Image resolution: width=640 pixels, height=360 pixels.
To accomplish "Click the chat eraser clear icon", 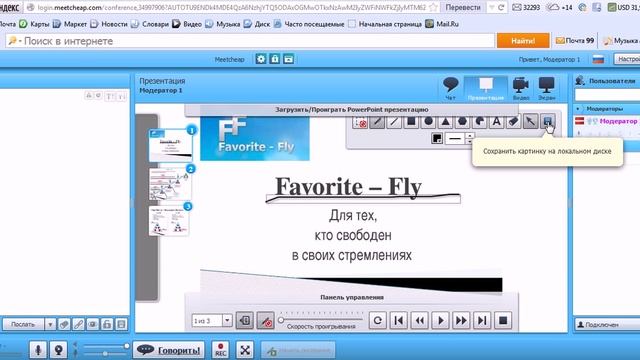I will click(64, 324).
